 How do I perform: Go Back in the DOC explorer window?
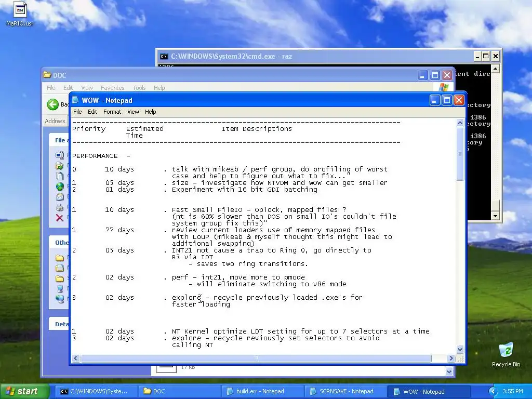tap(53, 104)
